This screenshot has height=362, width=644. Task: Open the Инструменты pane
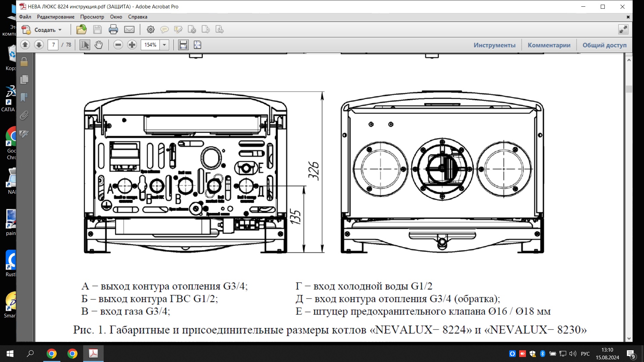click(x=494, y=45)
